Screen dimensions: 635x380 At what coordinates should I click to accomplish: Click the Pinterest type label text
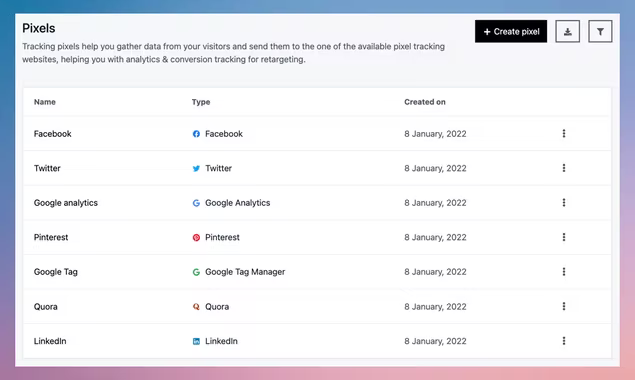(x=222, y=237)
